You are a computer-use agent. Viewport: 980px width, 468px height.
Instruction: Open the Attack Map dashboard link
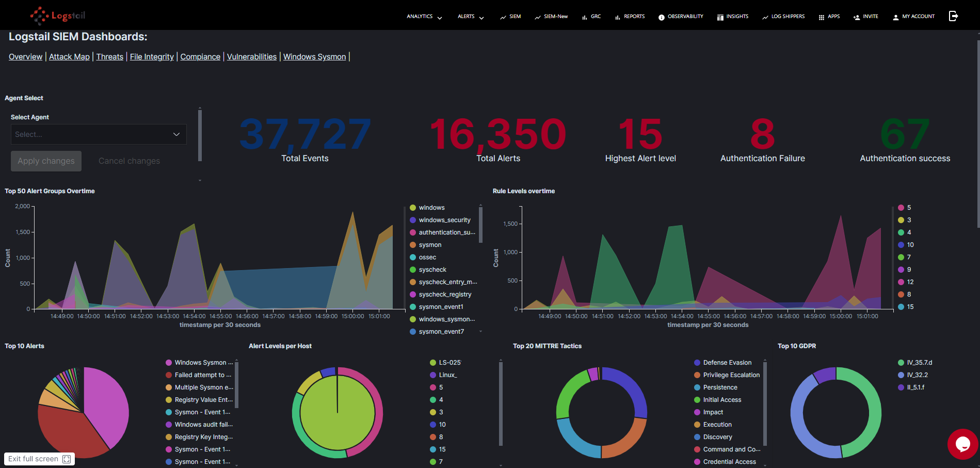tap(69, 57)
